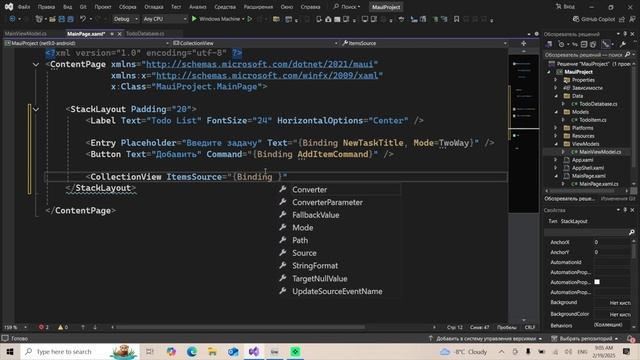Switch to the TodoDatabase.cs tab
The width and height of the screenshot is (640, 360).
pyautogui.click(x=145, y=33)
